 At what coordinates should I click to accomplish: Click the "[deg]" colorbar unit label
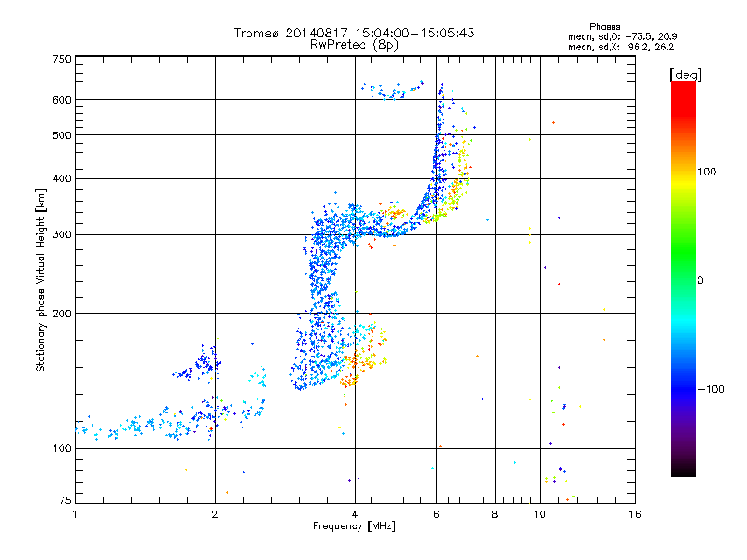click(685, 75)
